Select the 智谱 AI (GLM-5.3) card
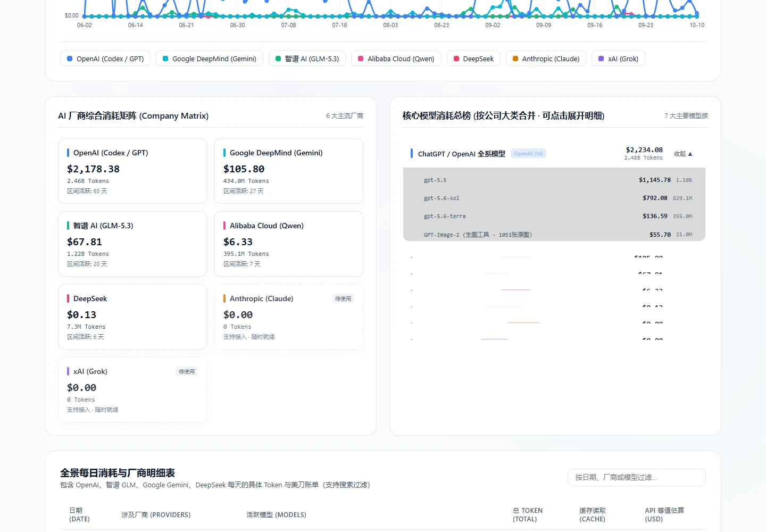Viewport: 766px width, 532px height. [x=132, y=244]
